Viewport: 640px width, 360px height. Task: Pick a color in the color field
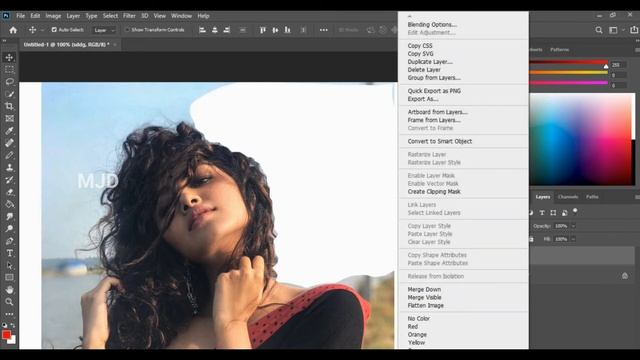coord(580,139)
